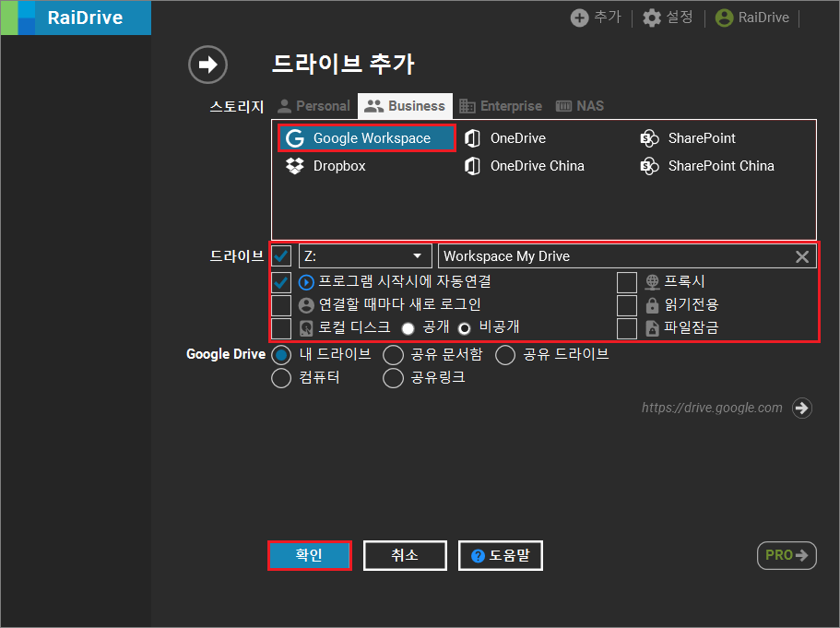Enable the local disk checkbox
Image resolution: width=840 pixels, height=628 pixels.
(x=281, y=328)
